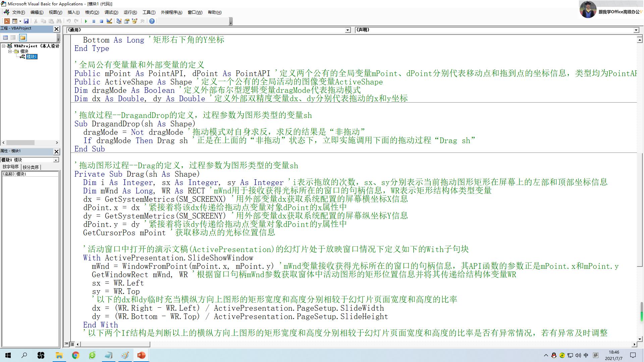Select 模块1 in the project tree
This screenshot has width=644, height=362.
[32, 57]
